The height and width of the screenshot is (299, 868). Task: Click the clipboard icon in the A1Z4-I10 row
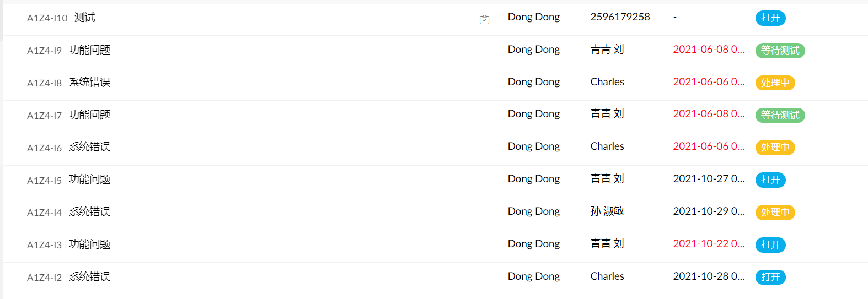pyautogui.click(x=484, y=20)
